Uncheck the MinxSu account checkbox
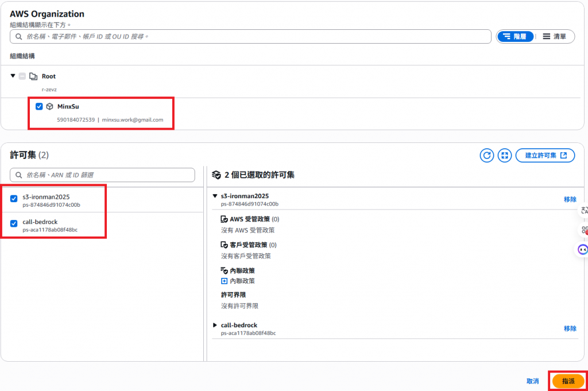Viewport: 588px width, 391px height. coord(39,106)
